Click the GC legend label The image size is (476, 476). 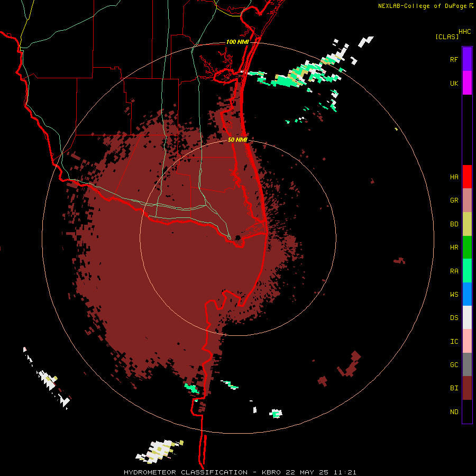454,365
